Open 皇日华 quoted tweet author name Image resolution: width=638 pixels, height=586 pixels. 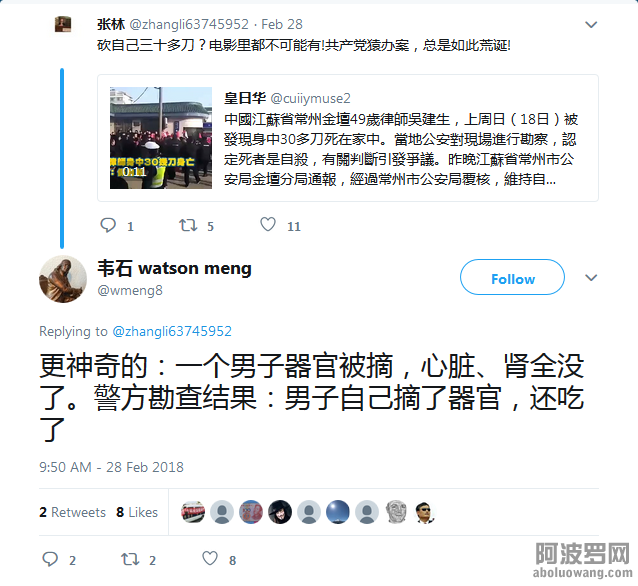pyautogui.click(x=245, y=98)
